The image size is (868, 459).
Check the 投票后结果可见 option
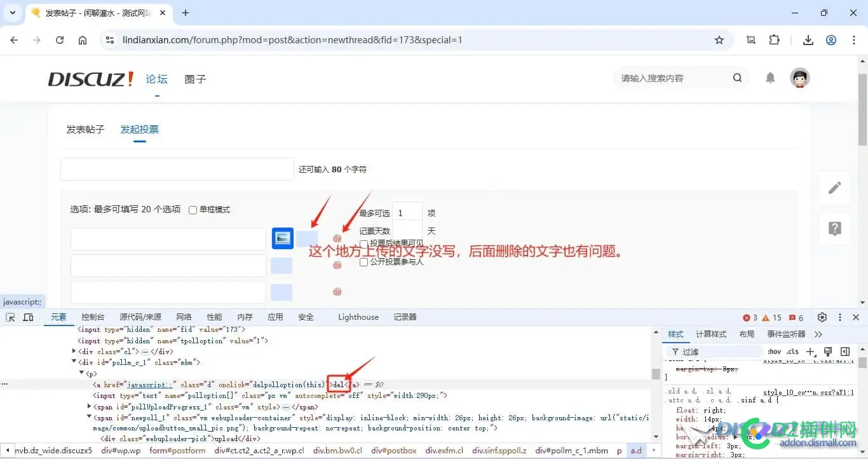click(x=363, y=244)
